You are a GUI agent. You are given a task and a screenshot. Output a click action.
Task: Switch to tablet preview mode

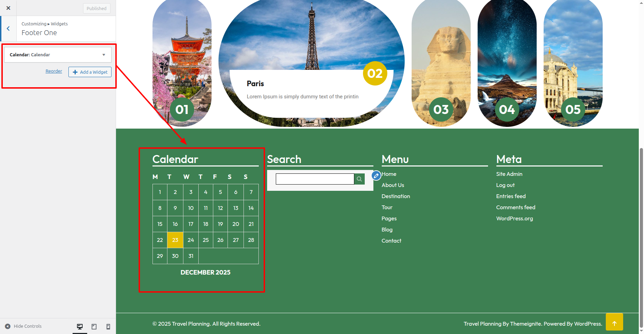[x=94, y=326]
